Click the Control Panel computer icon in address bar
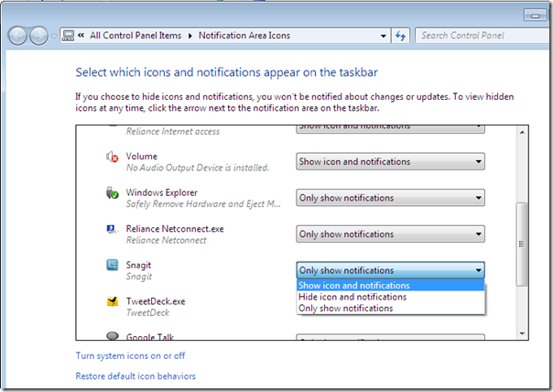553x392 pixels. tap(68, 36)
